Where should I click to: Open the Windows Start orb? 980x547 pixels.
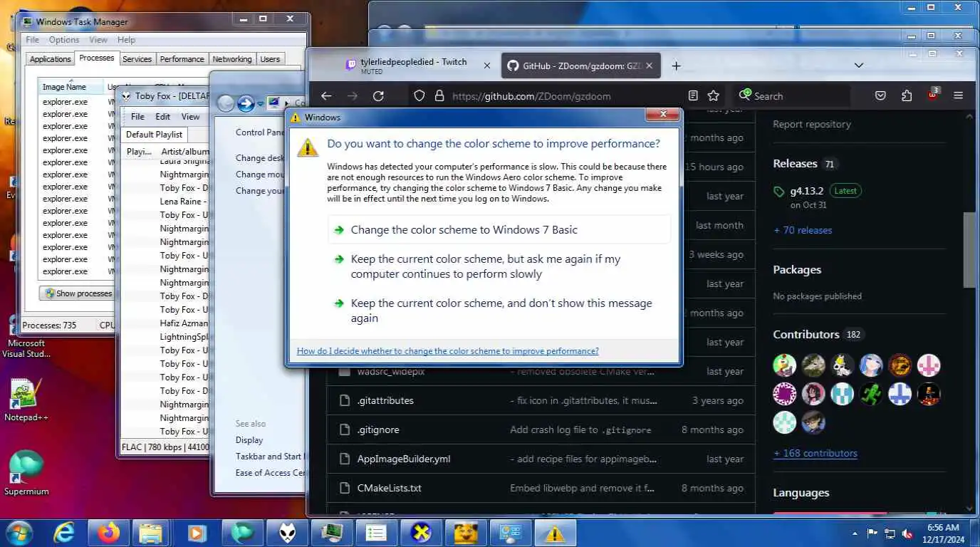click(x=19, y=533)
